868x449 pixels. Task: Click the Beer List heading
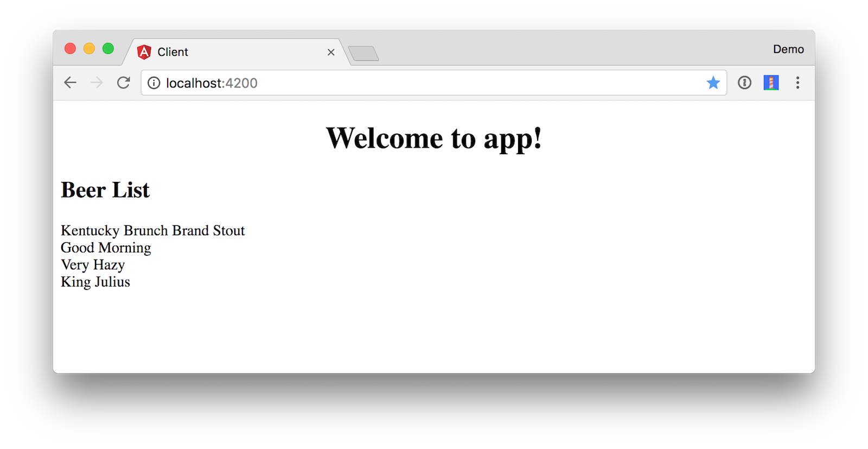coord(105,190)
